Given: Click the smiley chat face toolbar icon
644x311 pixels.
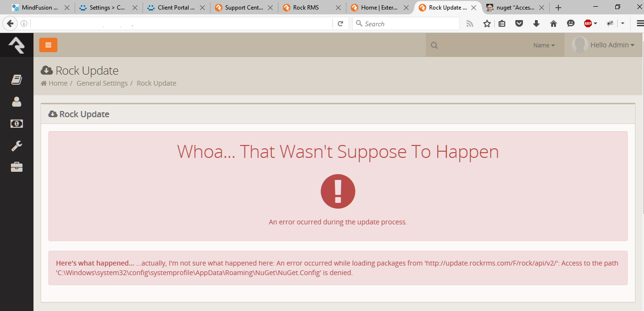Looking at the screenshot, I should (571, 23).
